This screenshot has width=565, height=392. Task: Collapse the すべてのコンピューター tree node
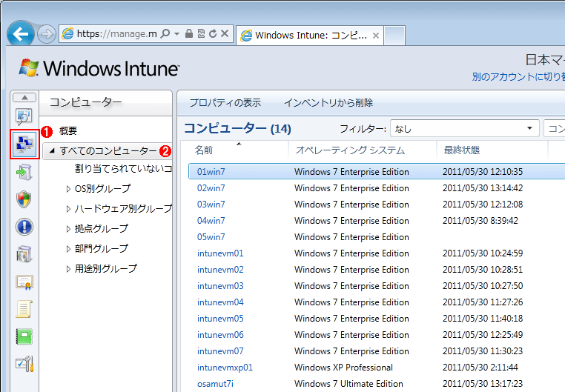(52, 151)
